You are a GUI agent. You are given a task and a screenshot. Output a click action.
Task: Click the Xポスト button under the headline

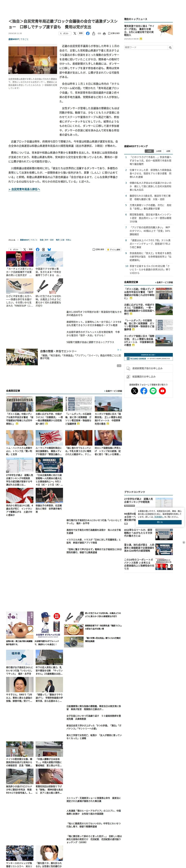pyautogui.click(x=65, y=33)
